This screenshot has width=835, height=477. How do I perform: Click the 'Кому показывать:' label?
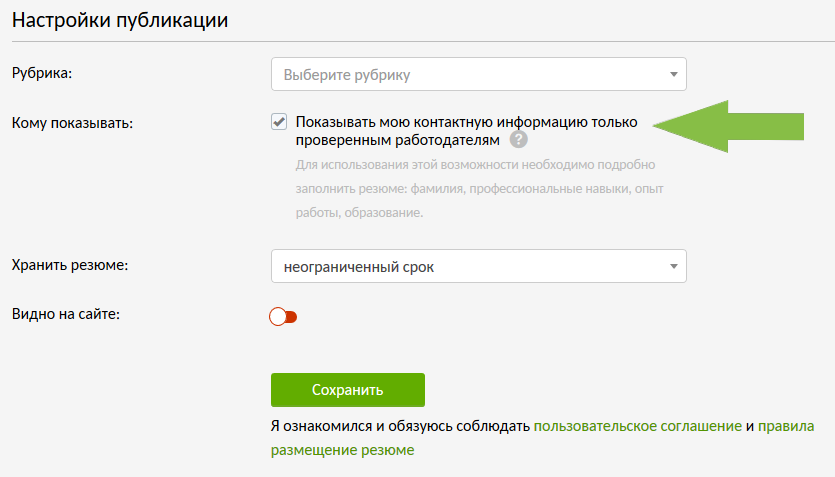pyautogui.click(x=72, y=123)
